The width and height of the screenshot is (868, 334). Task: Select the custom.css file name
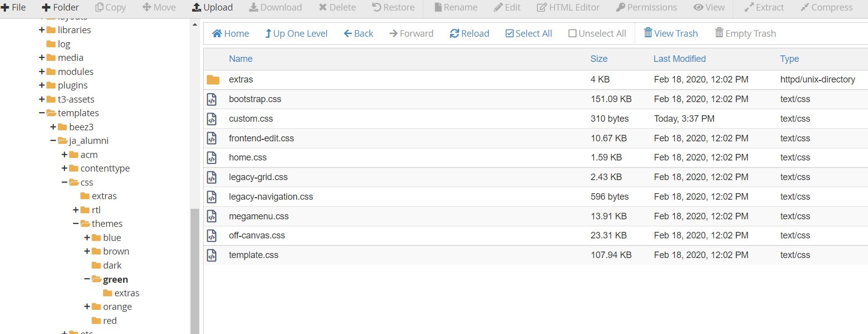tap(251, 119)
